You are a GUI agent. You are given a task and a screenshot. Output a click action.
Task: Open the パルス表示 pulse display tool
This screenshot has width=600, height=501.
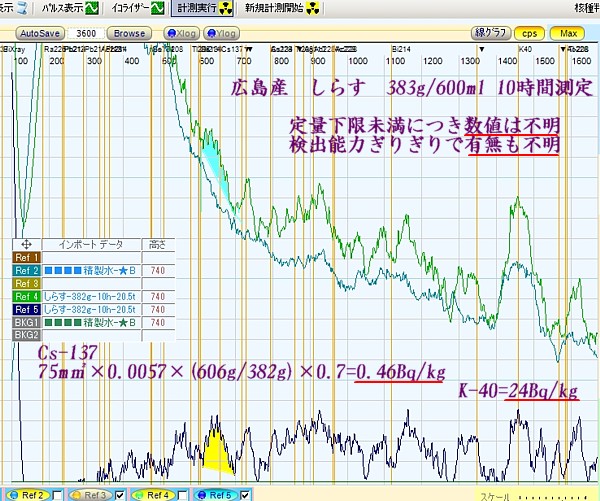(x=70, y=8)
